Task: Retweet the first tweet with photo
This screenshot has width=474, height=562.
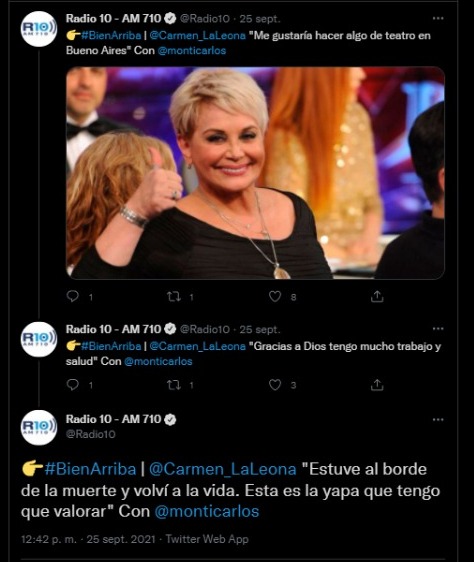Action: point(174,296)
